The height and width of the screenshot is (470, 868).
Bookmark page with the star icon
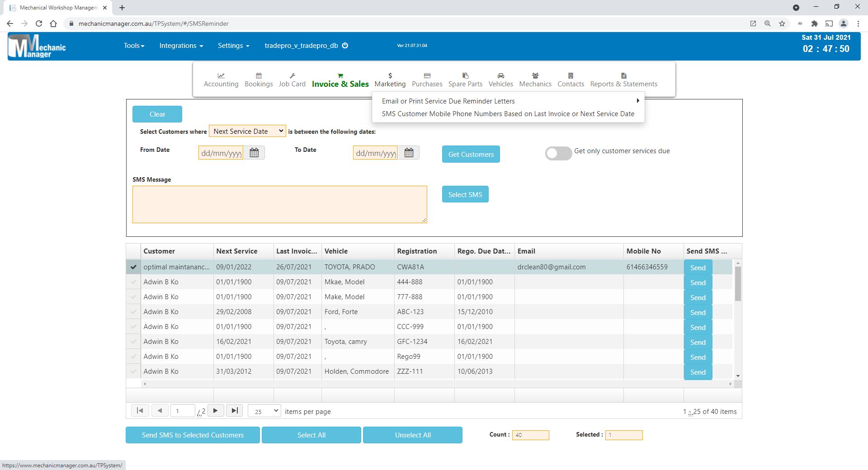782,23
